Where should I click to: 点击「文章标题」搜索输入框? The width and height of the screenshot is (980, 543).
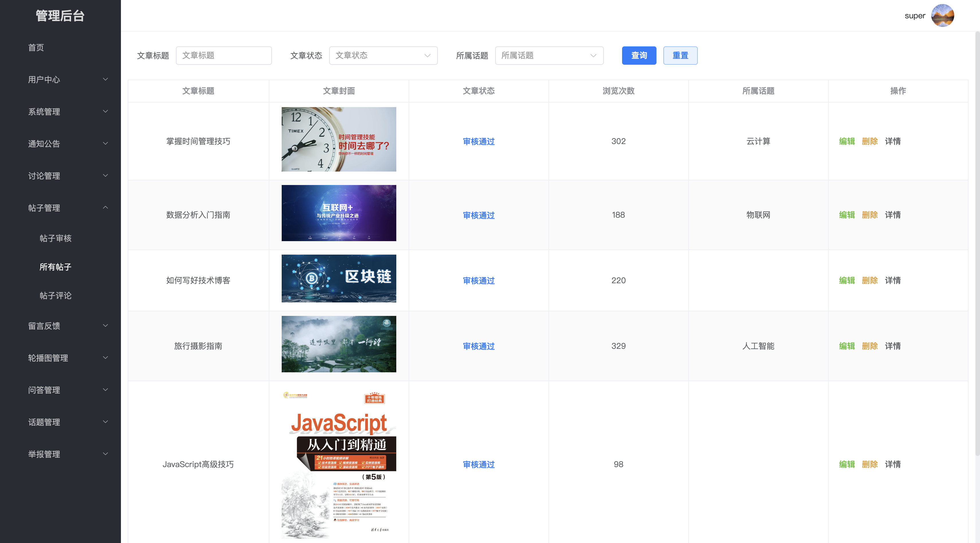[224, 55]
